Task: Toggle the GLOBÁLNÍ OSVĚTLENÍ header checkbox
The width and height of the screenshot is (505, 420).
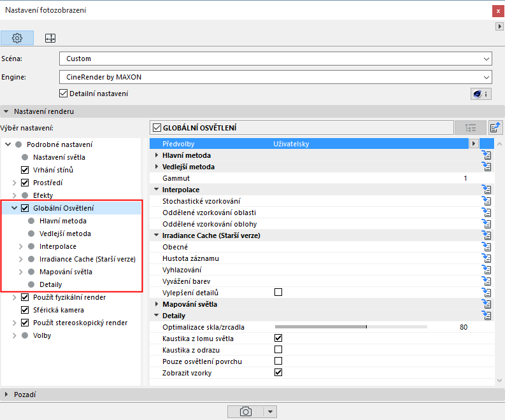Action: click(157, 127)
